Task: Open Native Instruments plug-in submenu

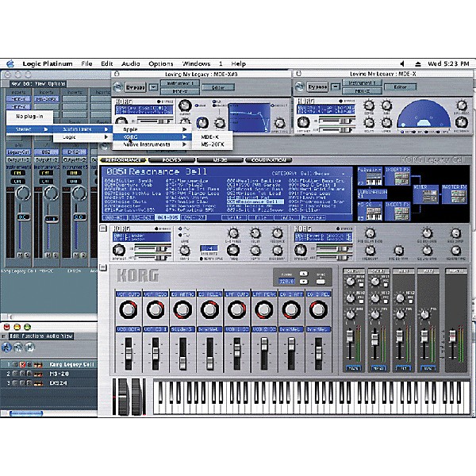Action: pos(152,144)
